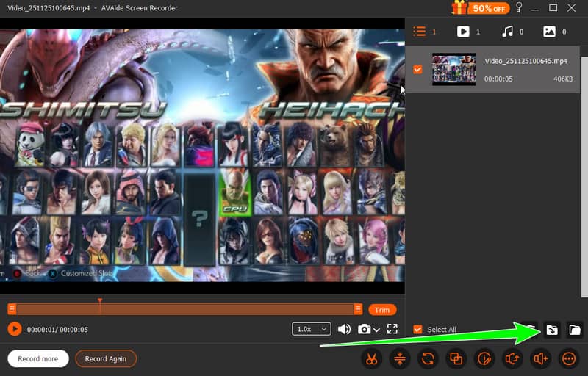Click the circular arrows convert icon
The width and height of the screenshot is (588, 376).
point(428,359)
